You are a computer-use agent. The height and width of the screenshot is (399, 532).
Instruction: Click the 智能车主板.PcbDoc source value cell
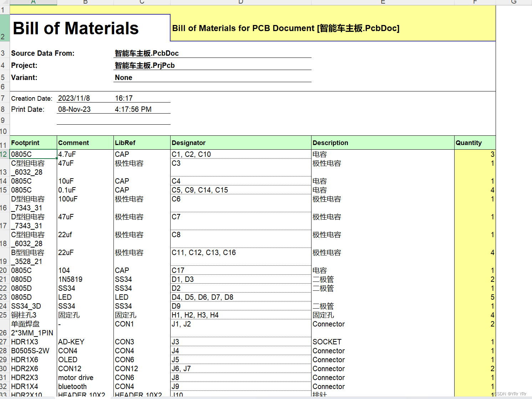pos(212,53)
